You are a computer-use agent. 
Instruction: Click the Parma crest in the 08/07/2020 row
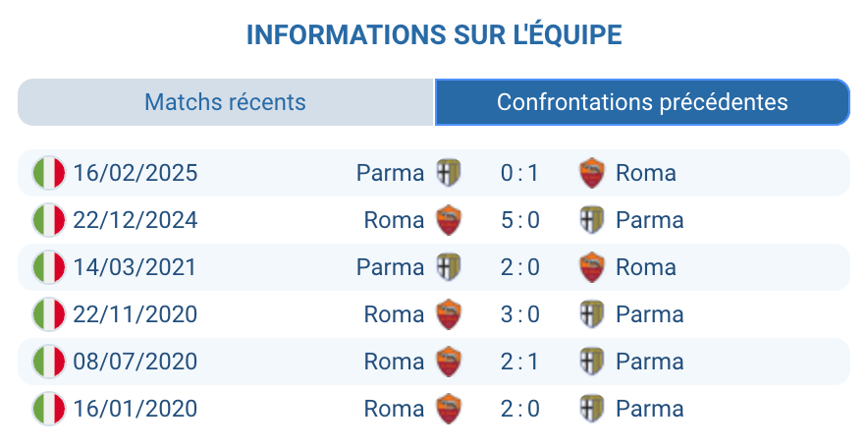pos(592,362)
